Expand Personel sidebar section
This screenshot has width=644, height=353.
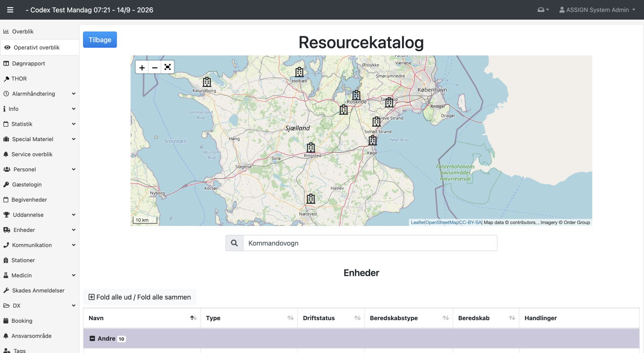pyautogui.click(x=40, y=169)
